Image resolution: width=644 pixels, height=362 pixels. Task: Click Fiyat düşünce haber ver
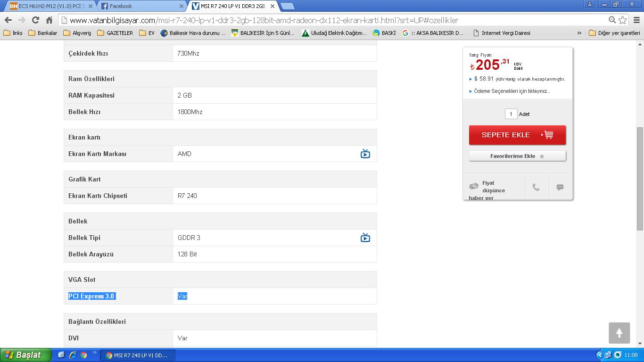pos(493,188)
